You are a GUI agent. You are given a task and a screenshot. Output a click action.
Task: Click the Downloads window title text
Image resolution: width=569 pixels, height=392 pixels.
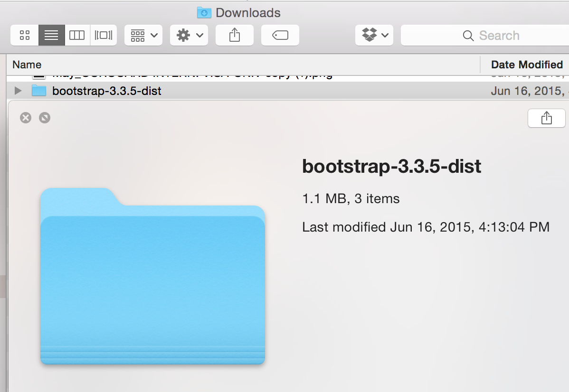248,13
